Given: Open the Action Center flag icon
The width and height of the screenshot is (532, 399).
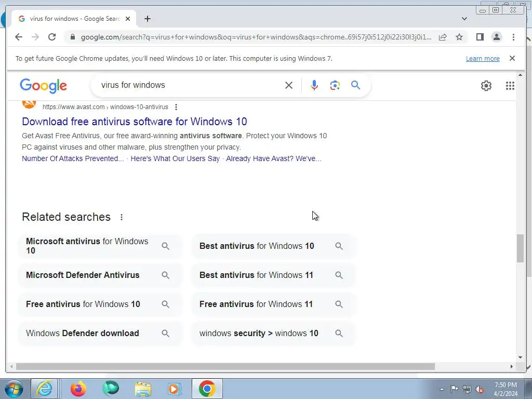Looking at the screenshot, I should tap(454, 389).
